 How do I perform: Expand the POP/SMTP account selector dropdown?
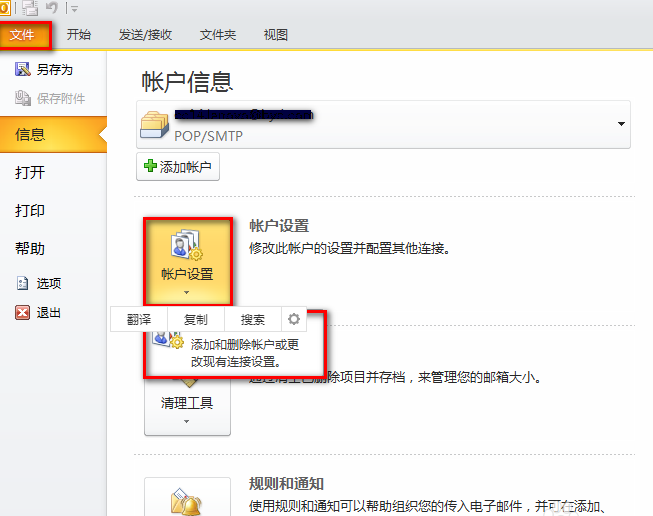622,124
